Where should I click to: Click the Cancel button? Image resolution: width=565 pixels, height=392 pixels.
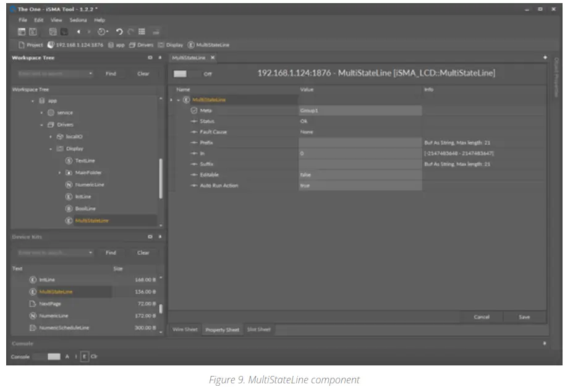tap(482, 317)
